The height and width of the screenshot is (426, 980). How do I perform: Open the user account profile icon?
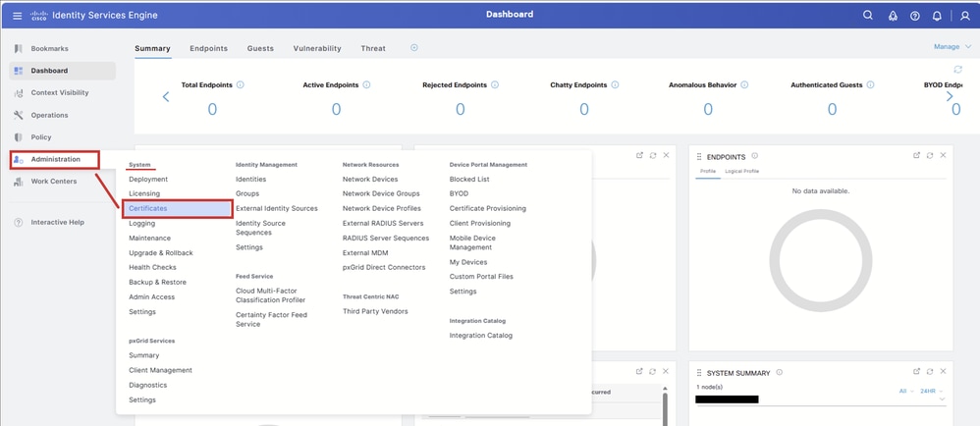click(x=964, y=17)
